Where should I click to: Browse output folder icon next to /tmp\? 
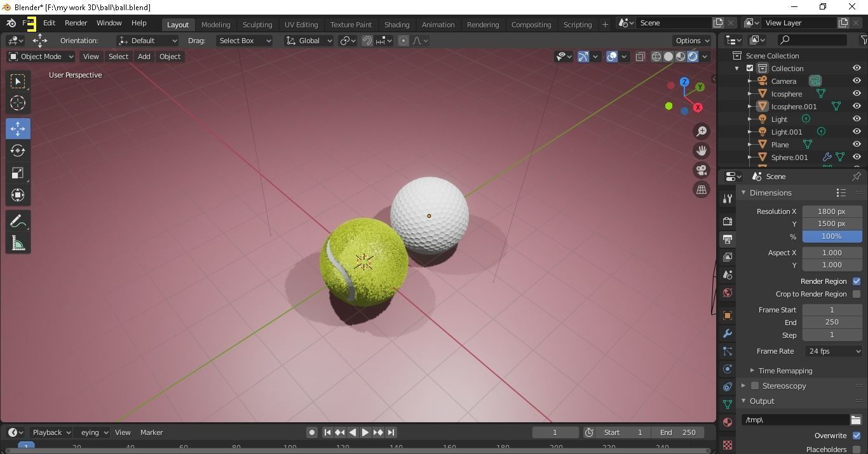[856, 420]
